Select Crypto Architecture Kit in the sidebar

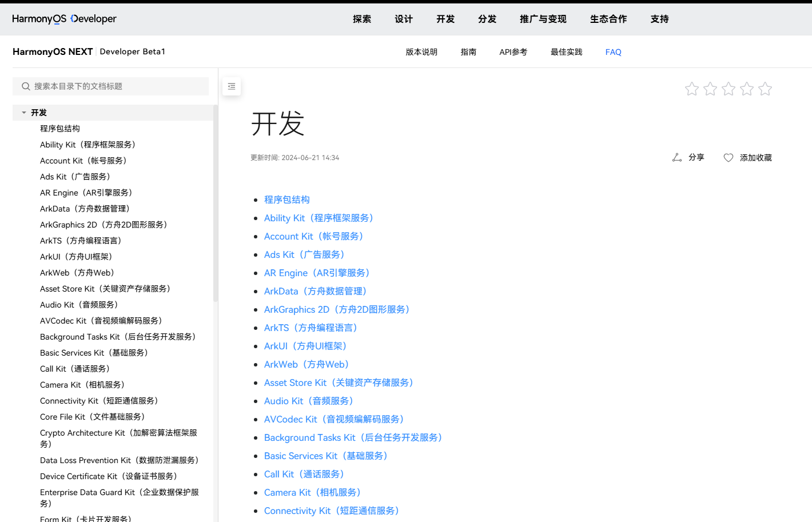(x=119, y=438)
